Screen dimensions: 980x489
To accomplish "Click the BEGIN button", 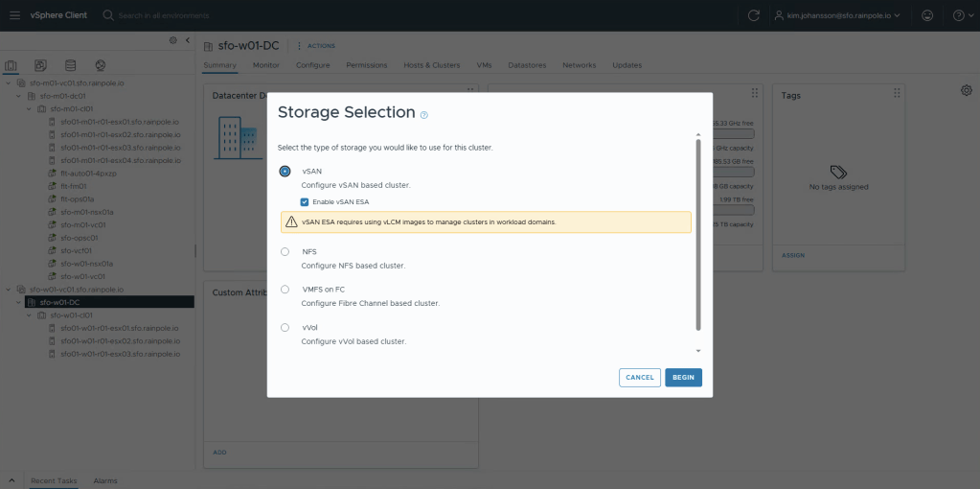I will pyautogui.click(x=683, y=378).
